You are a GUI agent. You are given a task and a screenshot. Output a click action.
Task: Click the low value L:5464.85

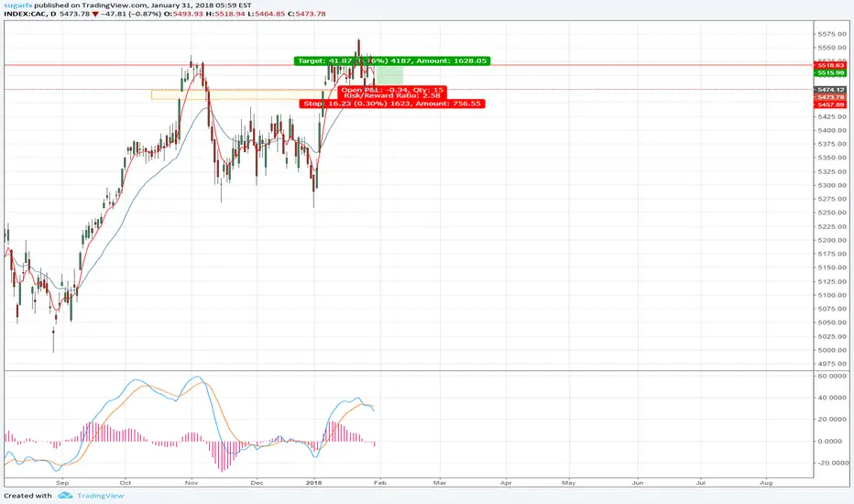pos(267,14)
